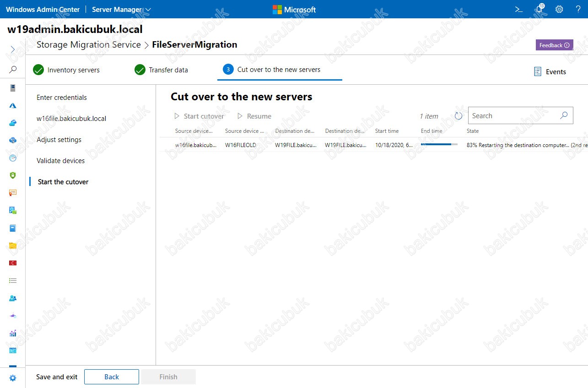Click the Feedback button
588x388 pixels.
pos(554,45)
